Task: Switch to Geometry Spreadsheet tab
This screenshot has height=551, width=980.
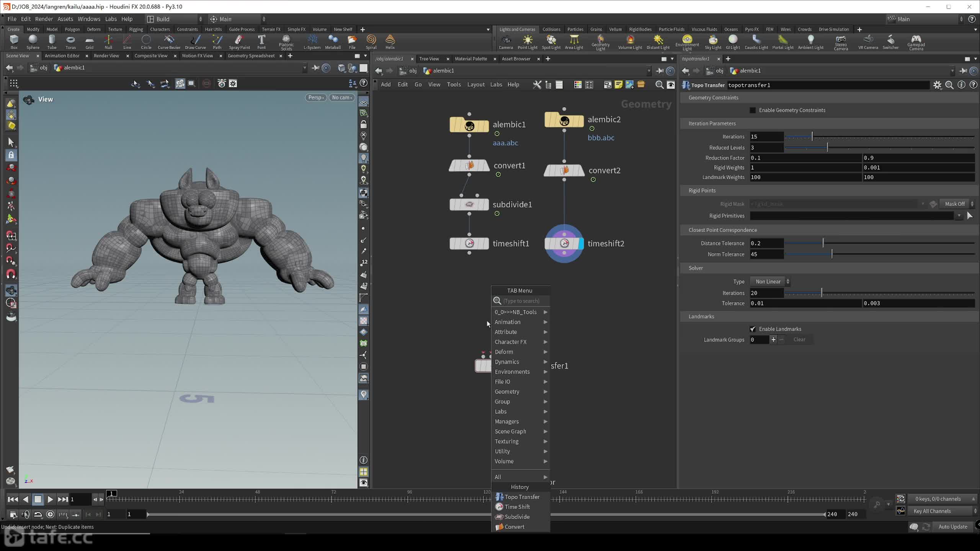Action: pos(251,56)
